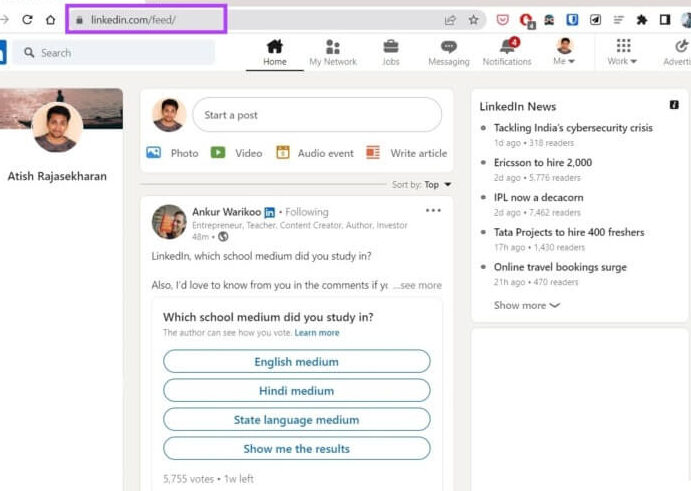Open Atish Rajasekharan profile name link
691x491 pixels.
57,176
